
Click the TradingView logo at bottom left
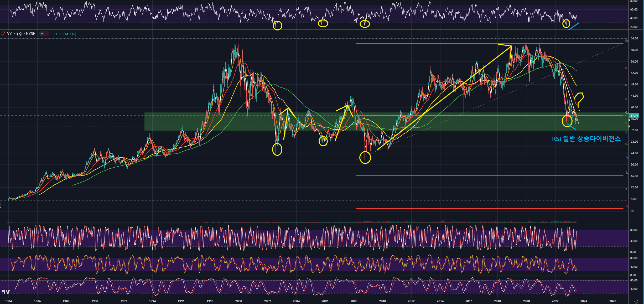pyautogui.click(x=6, y=292)
